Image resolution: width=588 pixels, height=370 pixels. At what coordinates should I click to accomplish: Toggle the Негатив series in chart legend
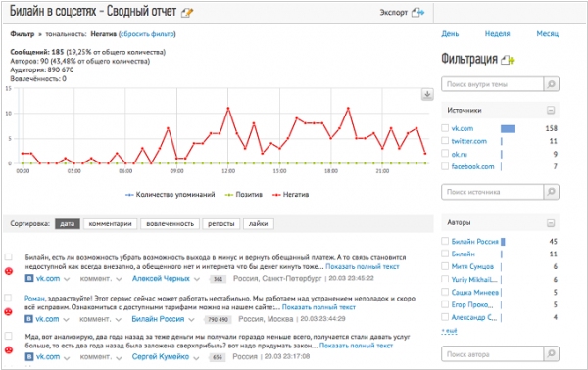(x=291, y=195)
